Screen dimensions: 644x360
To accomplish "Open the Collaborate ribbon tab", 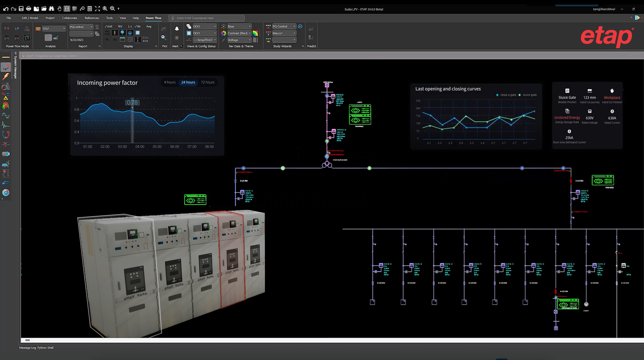I will tap(70, 18).
